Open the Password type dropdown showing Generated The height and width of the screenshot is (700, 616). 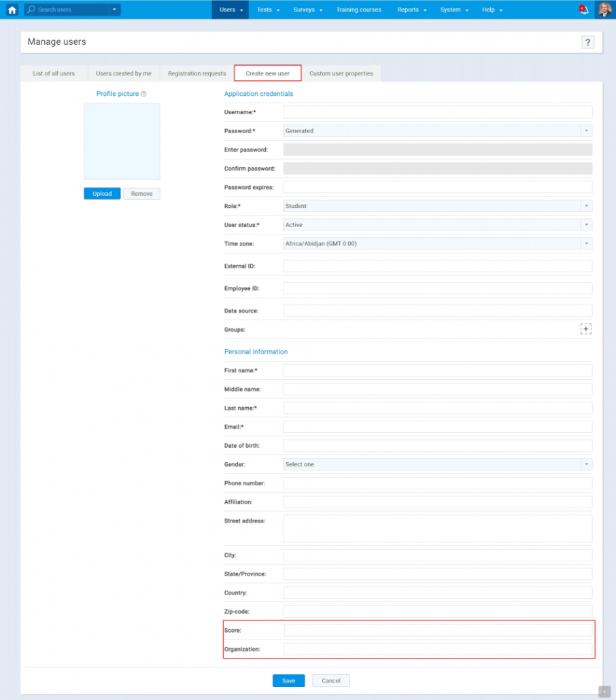[x=585, y=130]
